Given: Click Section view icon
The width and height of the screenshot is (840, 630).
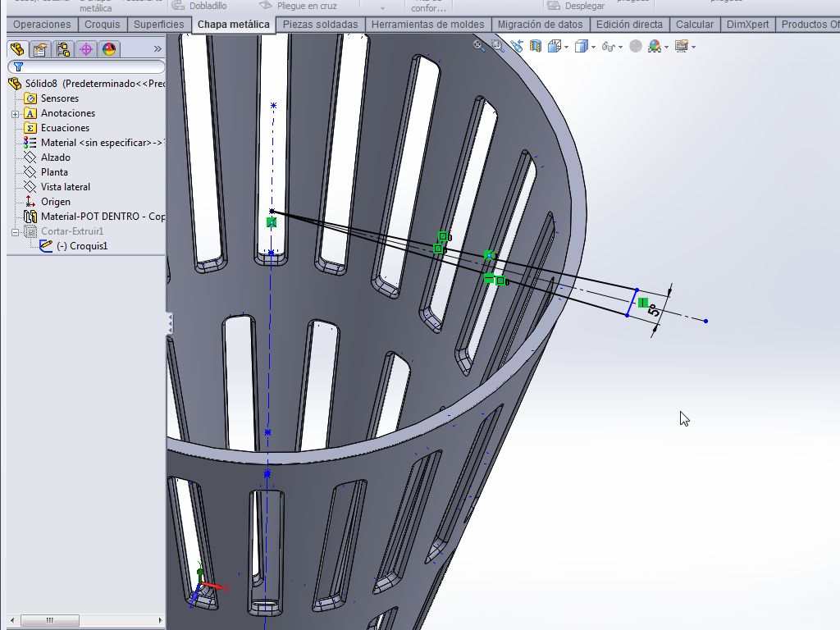Looking at the screenshot, I should pyautogui.click(x=535, y=46).
